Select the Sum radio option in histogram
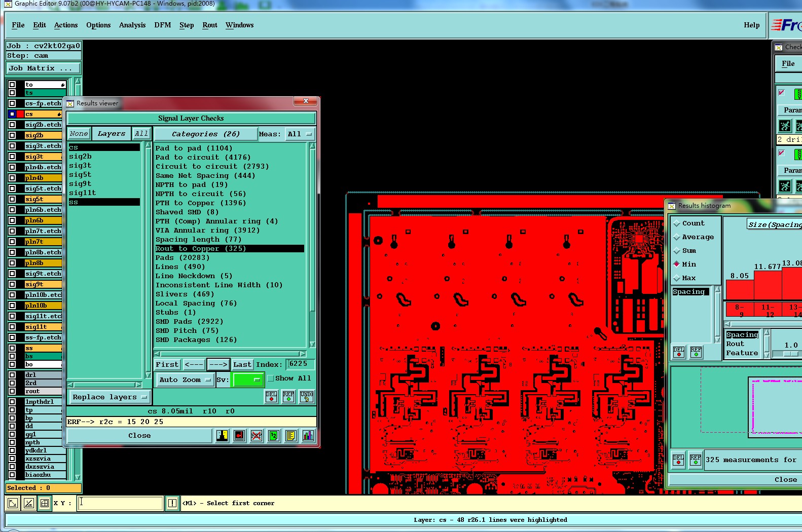The width and height of the screenshot is (802, 532). (677, 251)
